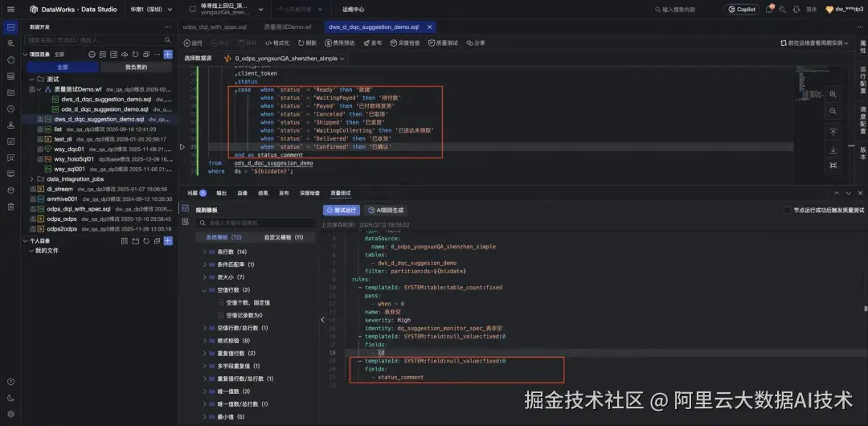Image resolution: width=868 pixels, height=426 pixels.
Task: Enable 节点运行成功后触发质量测试 checkbox
Action: (787, 210)
